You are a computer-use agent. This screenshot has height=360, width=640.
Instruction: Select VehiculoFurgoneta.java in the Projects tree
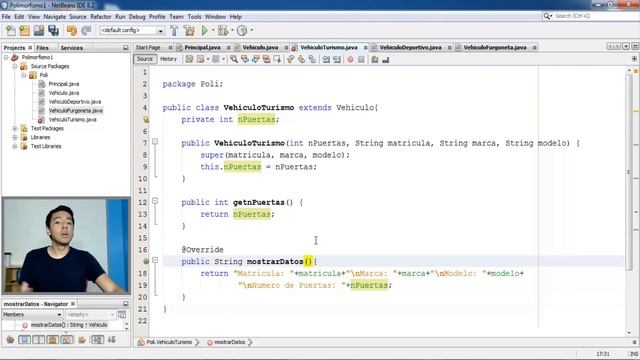point(76,111)
